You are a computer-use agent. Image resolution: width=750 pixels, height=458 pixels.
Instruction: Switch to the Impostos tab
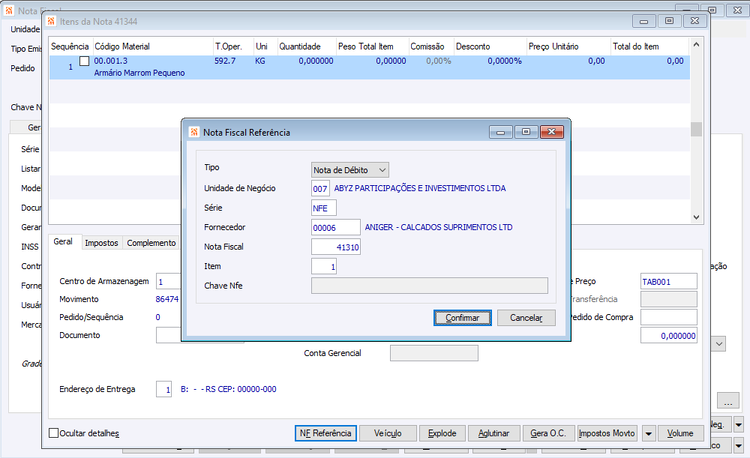click(x=101, y=243)
